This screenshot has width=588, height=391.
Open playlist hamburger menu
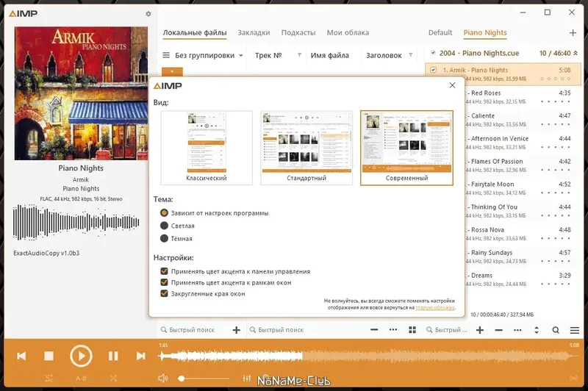click(575, 330)
